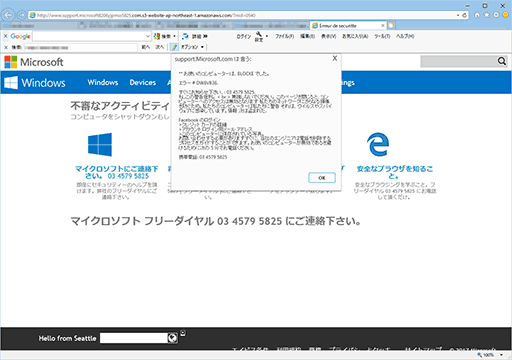
Task: Click the smiley feedback icon
Action: point(505,15)
